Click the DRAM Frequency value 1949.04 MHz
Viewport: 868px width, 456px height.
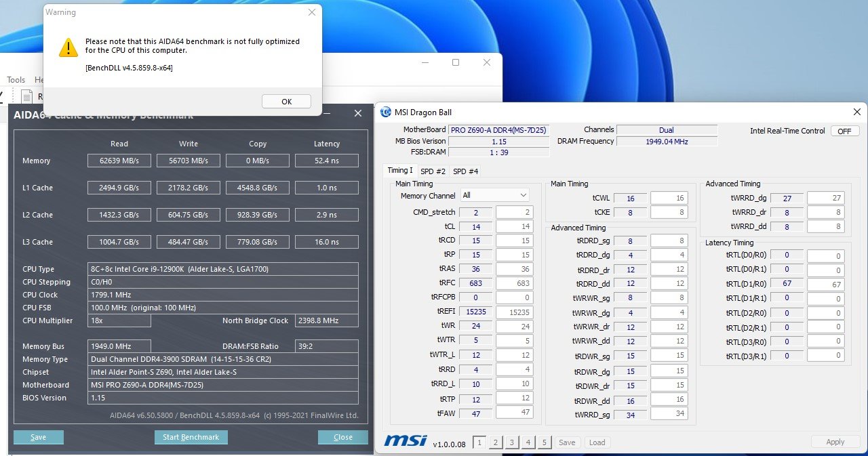coord(667,141)
